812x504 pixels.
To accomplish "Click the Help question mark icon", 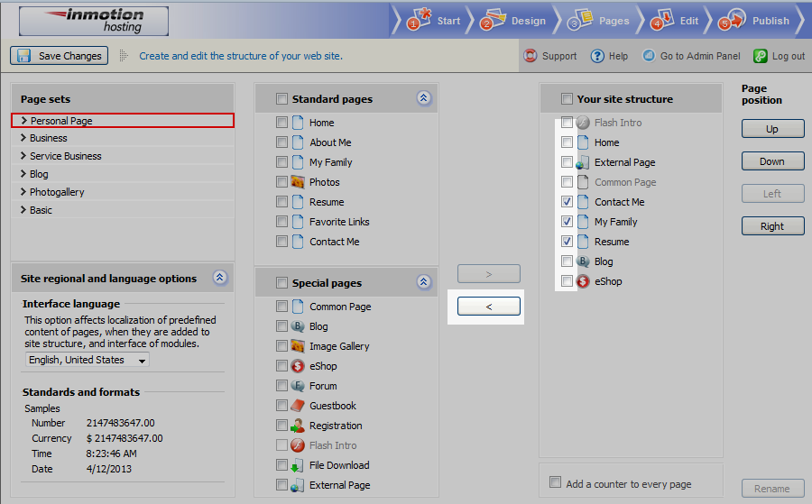I will click(x=597, y=56).
